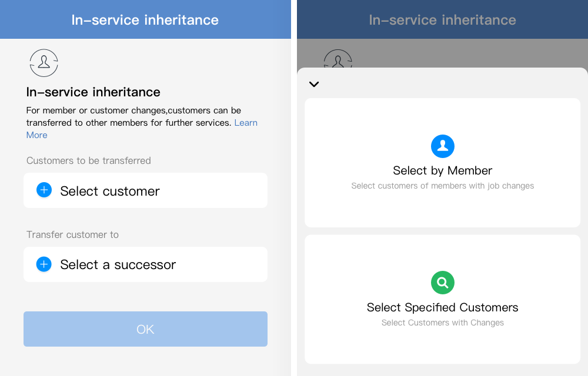Open the Select Specified Customers card
This screenshot has height=376, width=588.
point(443,299)
